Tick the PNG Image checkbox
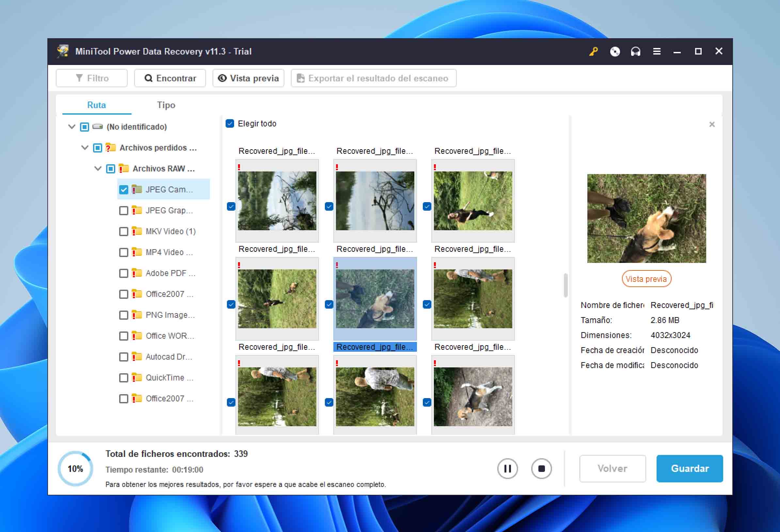780x532 pixels. pos(123,315)
